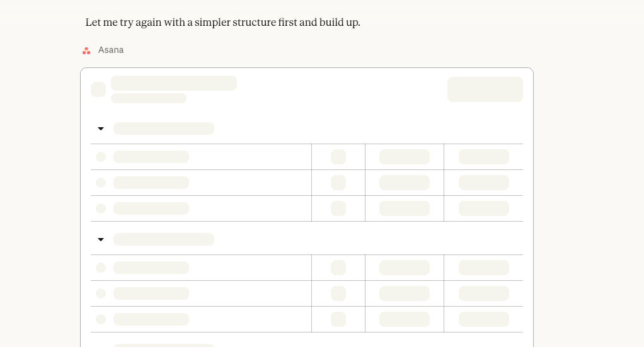Viewport: 644px width, 347px height.
Task: Click the Asana logo icon
Action: pyautogui.click(x=86, y=50)
